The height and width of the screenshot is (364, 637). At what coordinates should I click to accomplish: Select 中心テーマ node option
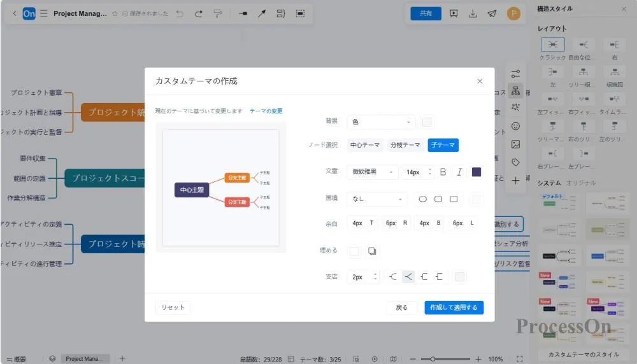pos(365,145)
